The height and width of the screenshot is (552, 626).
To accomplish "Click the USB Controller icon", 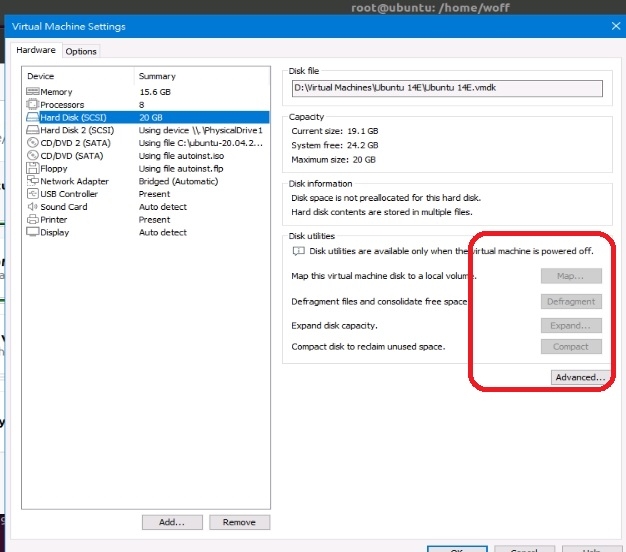I will [32, 194].
